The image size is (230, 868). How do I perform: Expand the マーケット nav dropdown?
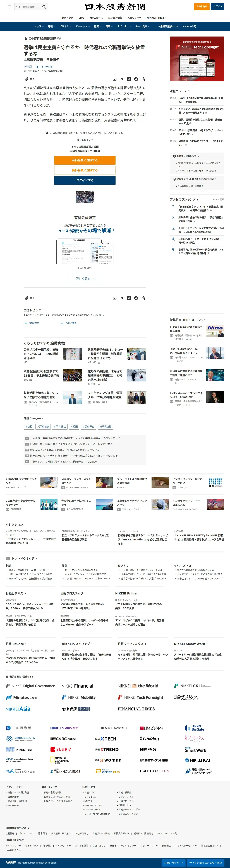pyautogui.click(x=82, y=26)
